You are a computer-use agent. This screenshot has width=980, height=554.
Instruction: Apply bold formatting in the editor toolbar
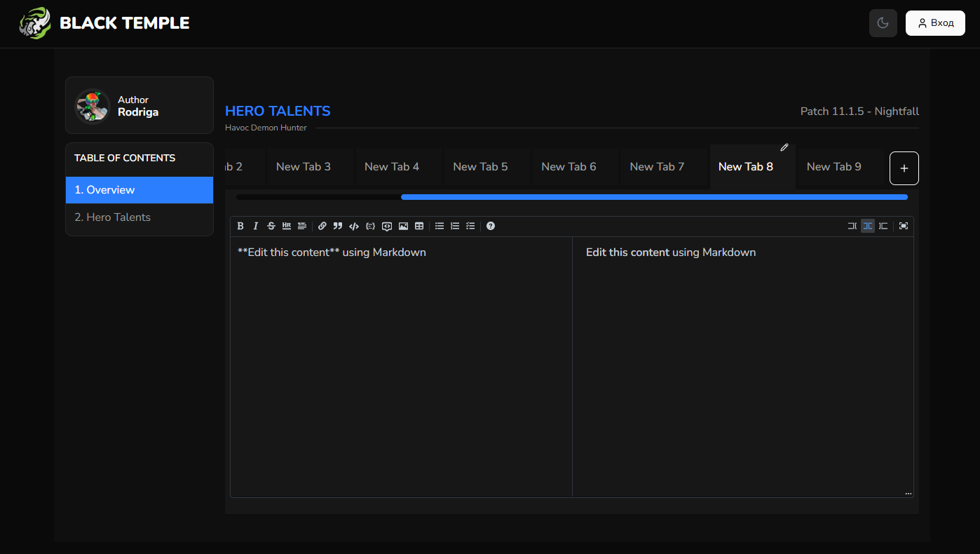pos(240,226)
